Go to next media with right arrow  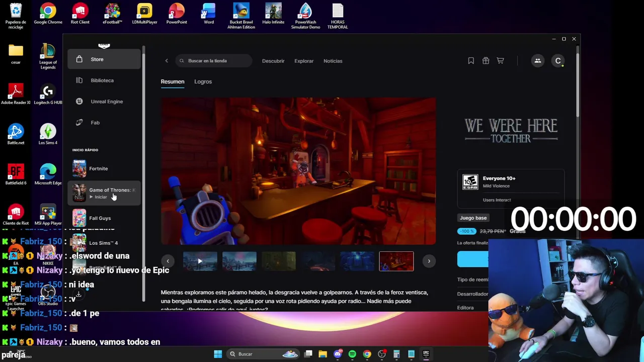point(429,261)
